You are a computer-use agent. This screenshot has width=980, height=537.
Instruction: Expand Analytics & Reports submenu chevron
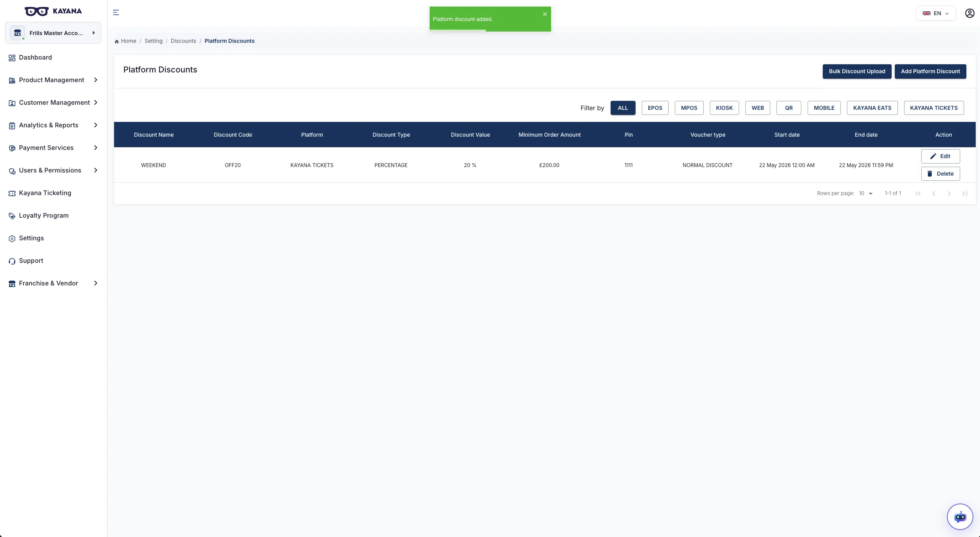pos(96,125)
